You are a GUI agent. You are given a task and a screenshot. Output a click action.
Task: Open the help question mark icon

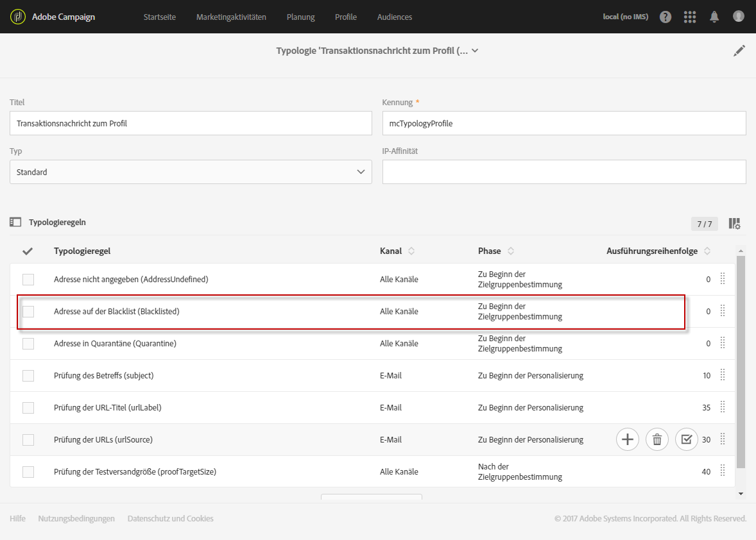coord(666,17)
